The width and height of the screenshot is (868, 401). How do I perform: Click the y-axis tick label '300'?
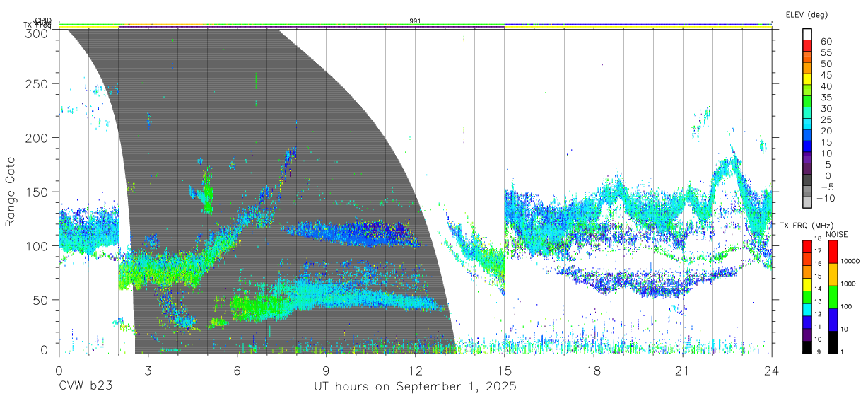point(38,33)
